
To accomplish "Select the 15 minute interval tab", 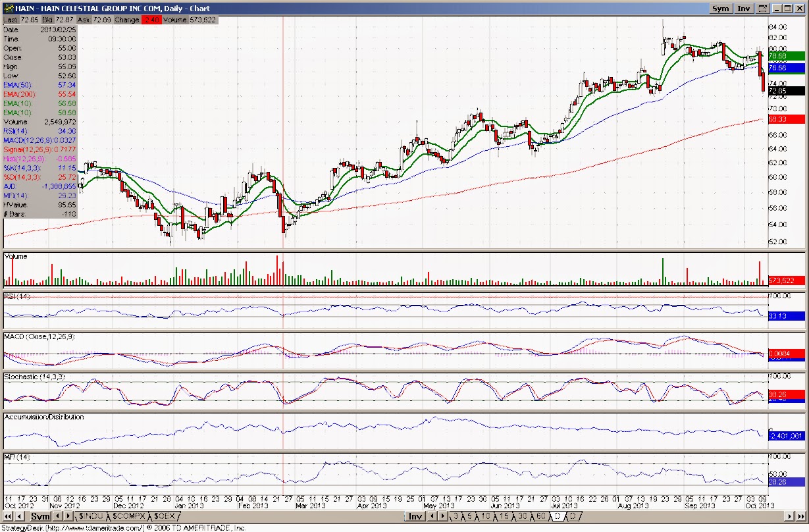I will point(504,516).
